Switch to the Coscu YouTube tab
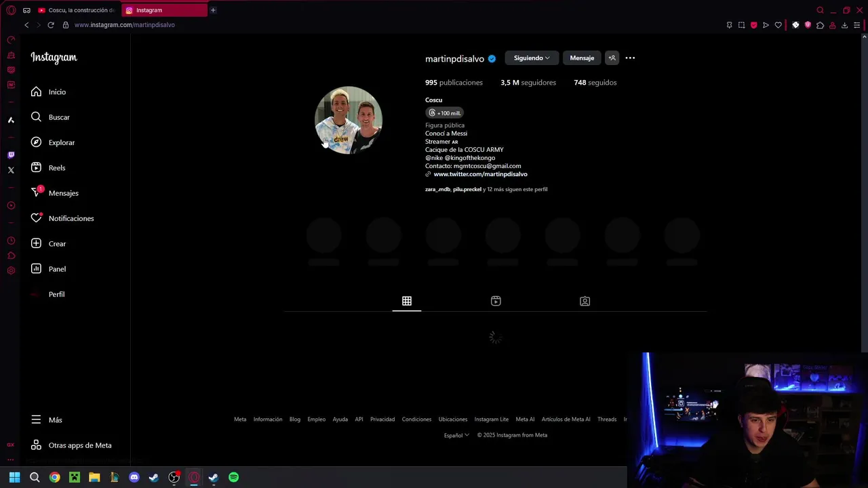The width and height of the screenshot is (868, 488). pos(77,10)
